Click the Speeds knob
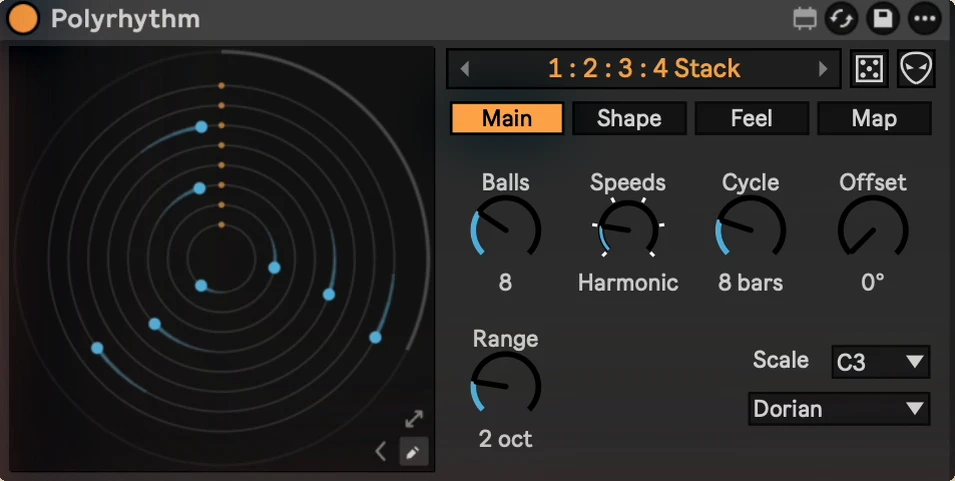 pos(628,228)
